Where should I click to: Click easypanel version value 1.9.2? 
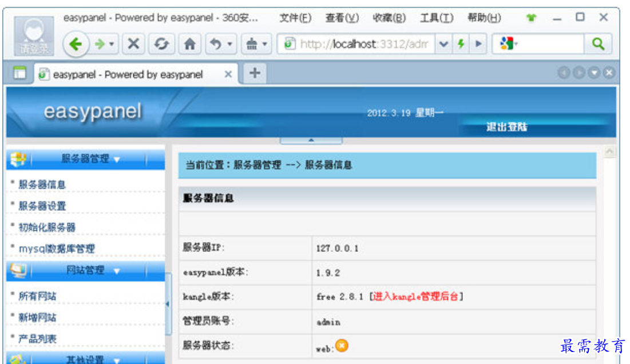pyautogui.click(x=328, y=273)
